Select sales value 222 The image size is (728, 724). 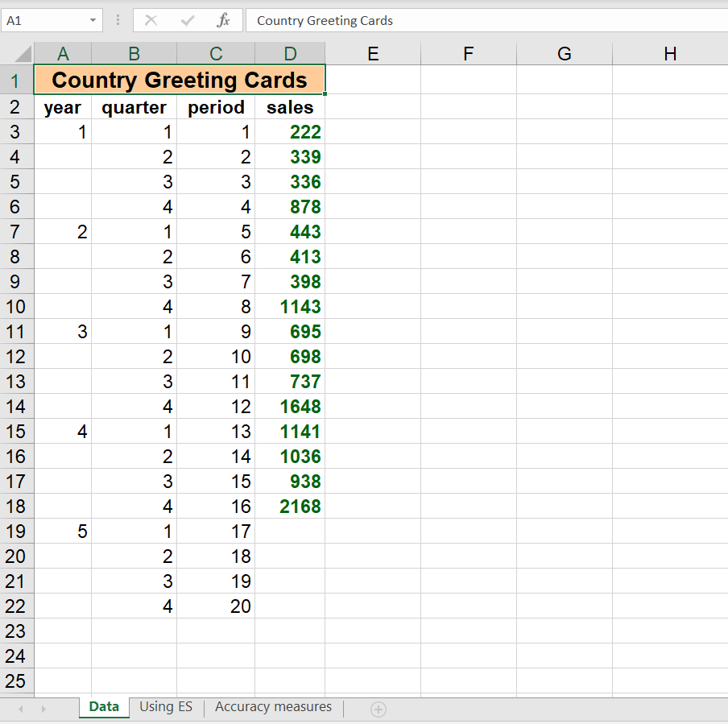[290, 132]
